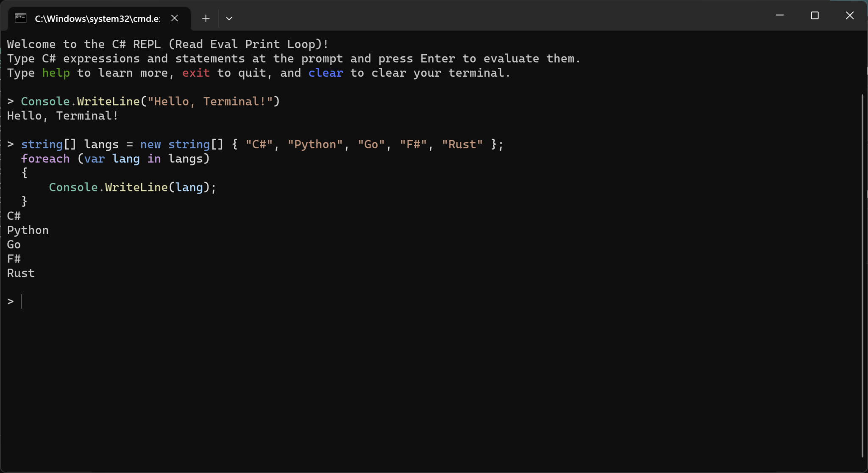Click the Console.WriteLine call inside the loop
The width and height of the screenshot is (868, 473).
pyautogui.click(x=131, y=187)
